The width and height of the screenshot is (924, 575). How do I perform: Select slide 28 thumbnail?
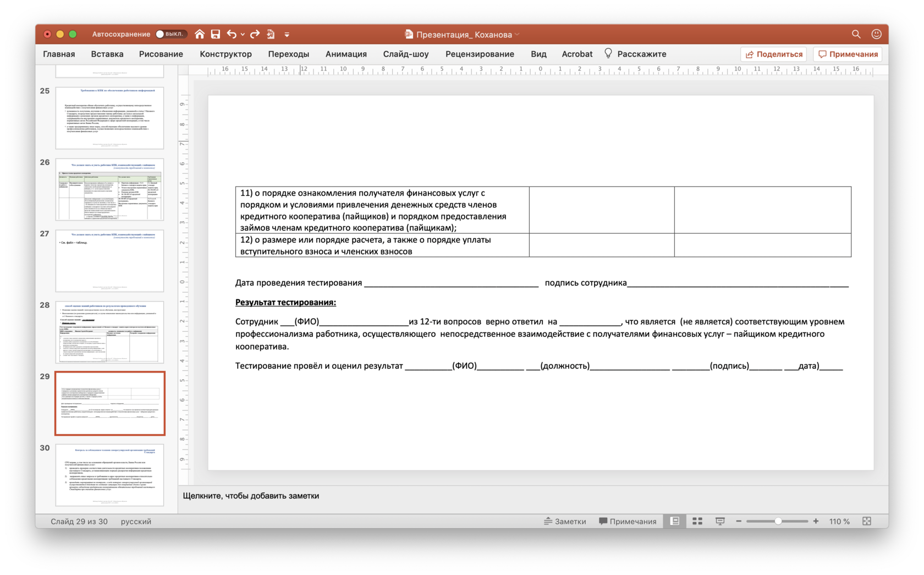tap(110, 332)
